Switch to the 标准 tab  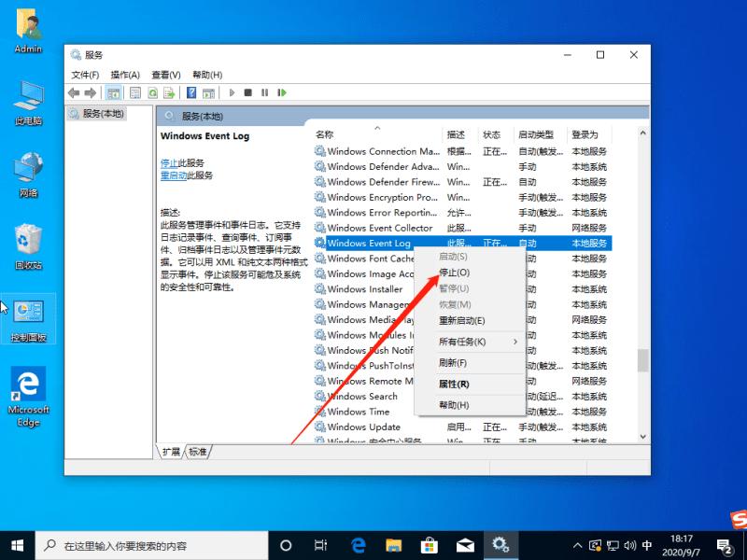pos(198,452)
